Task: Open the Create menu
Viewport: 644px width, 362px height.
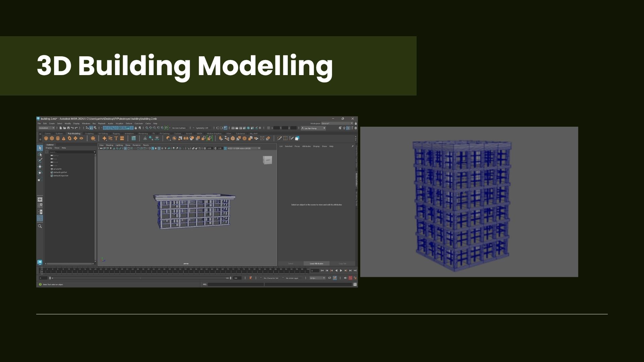Action: click(52, 123)
